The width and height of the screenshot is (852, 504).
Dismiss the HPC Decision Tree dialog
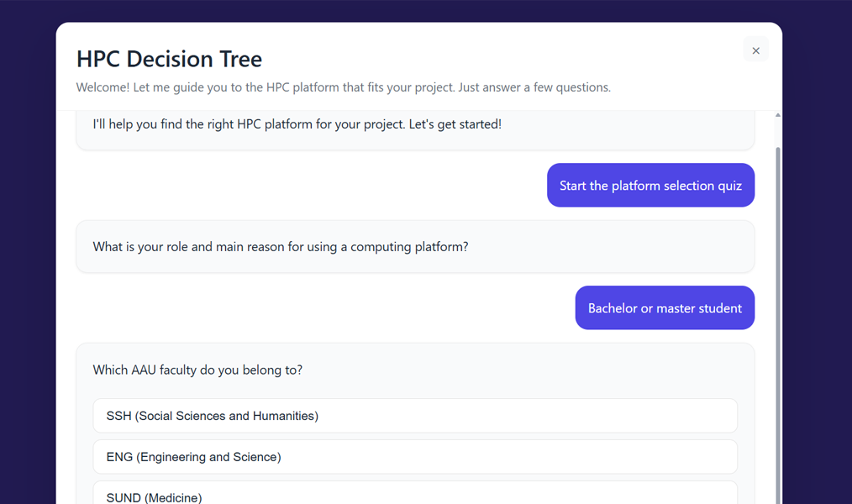pos(755,50)
